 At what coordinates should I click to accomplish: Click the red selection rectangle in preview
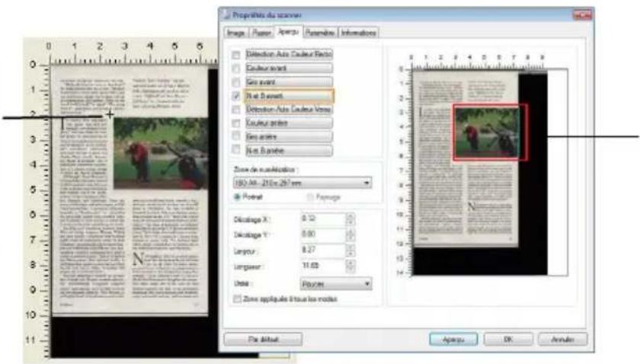coord(490,132)
